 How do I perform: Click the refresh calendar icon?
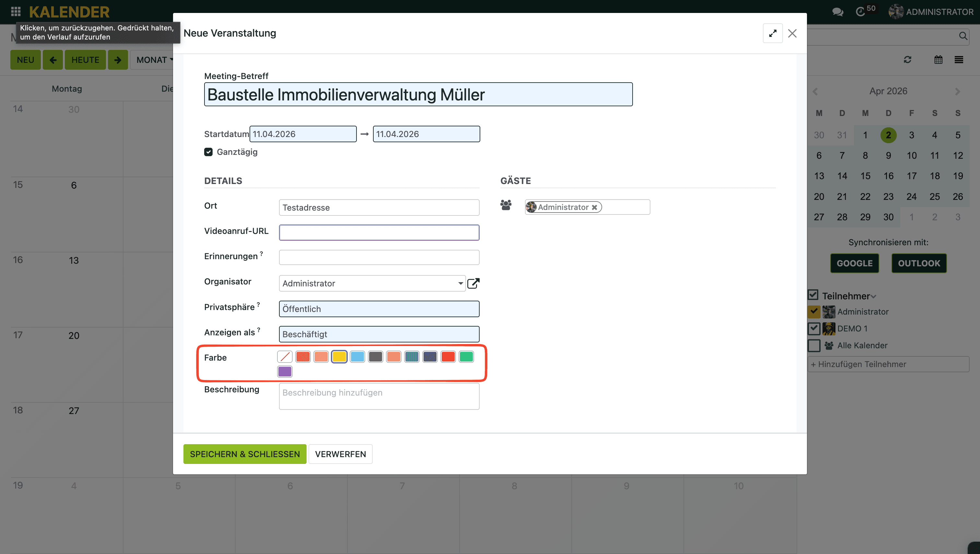[x=907, y=60]
